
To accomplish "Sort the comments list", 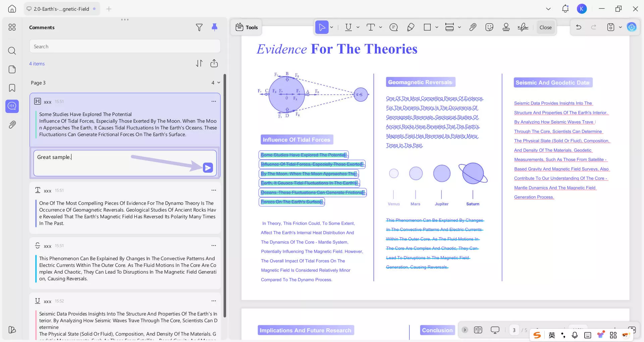I will [x=199, y=63].
